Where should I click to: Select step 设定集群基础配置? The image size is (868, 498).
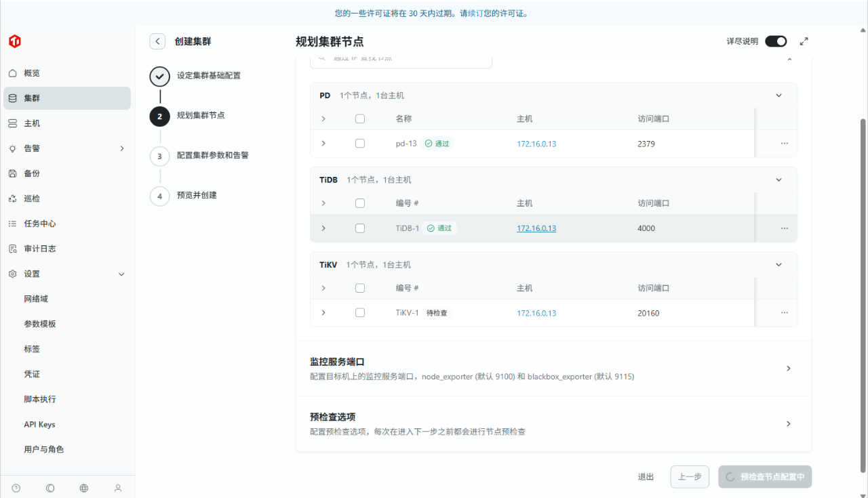coord(209,75)
